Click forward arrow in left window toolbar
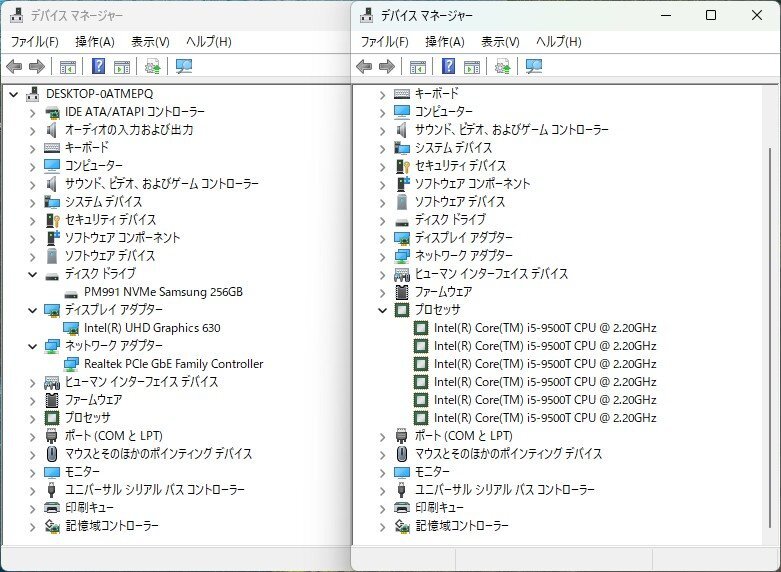Image resolution: width=781 pixels, height=572 pixels. (37, 67)
